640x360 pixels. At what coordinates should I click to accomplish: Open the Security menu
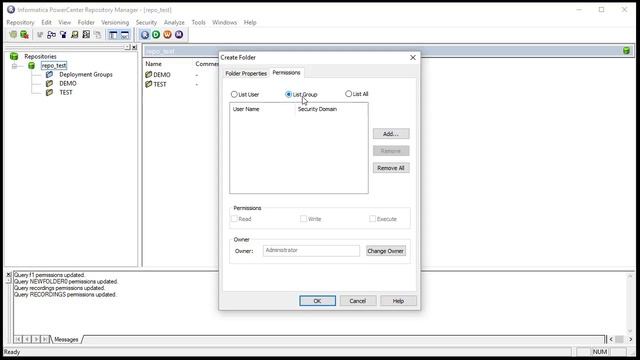pyautogui.click(x=146, y=22)
